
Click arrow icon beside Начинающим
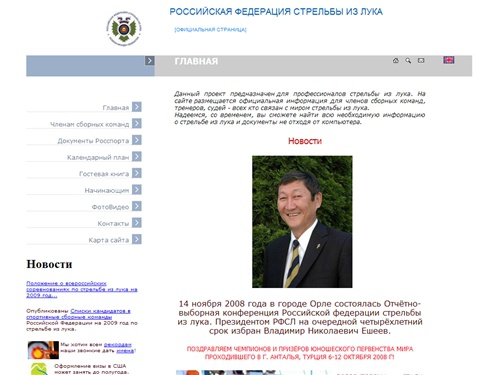click(x=137, y=189)
